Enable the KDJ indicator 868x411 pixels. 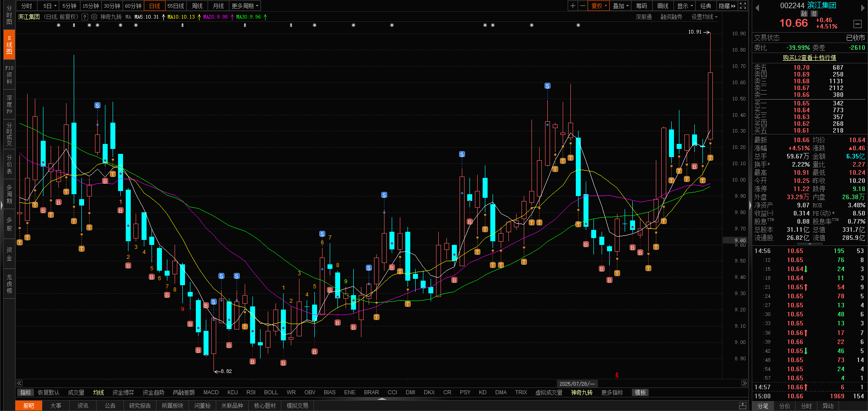232,392
